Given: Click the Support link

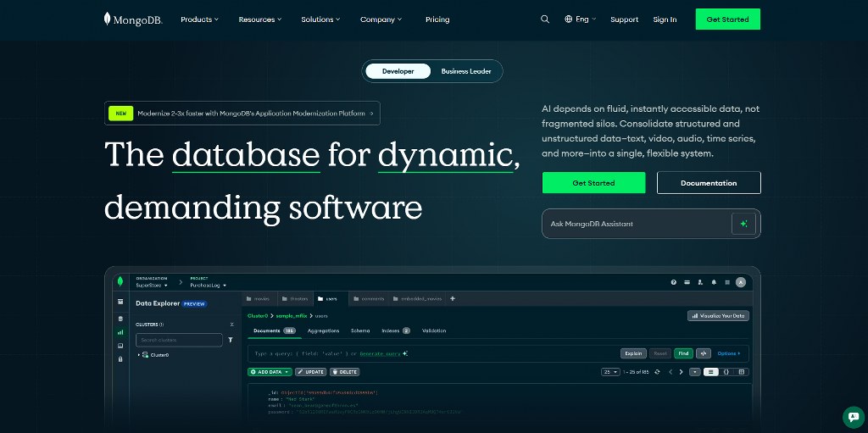Looking at the screenshot, I should (x=625, y=19).
